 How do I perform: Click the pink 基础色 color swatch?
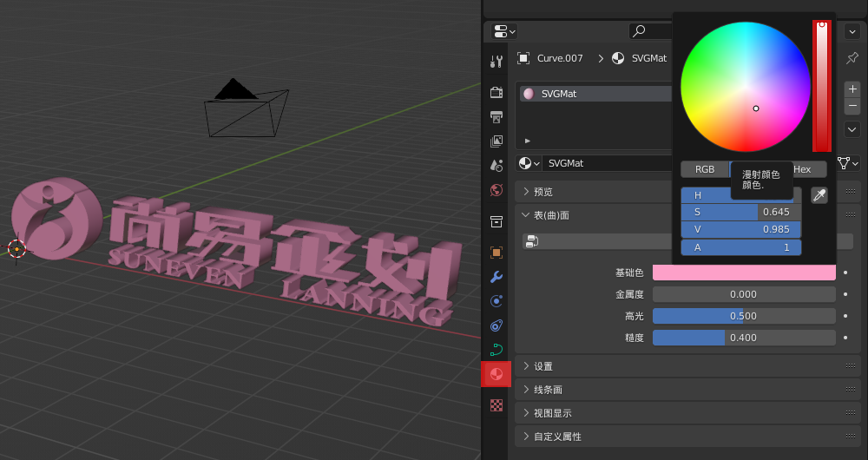[744, 273]
